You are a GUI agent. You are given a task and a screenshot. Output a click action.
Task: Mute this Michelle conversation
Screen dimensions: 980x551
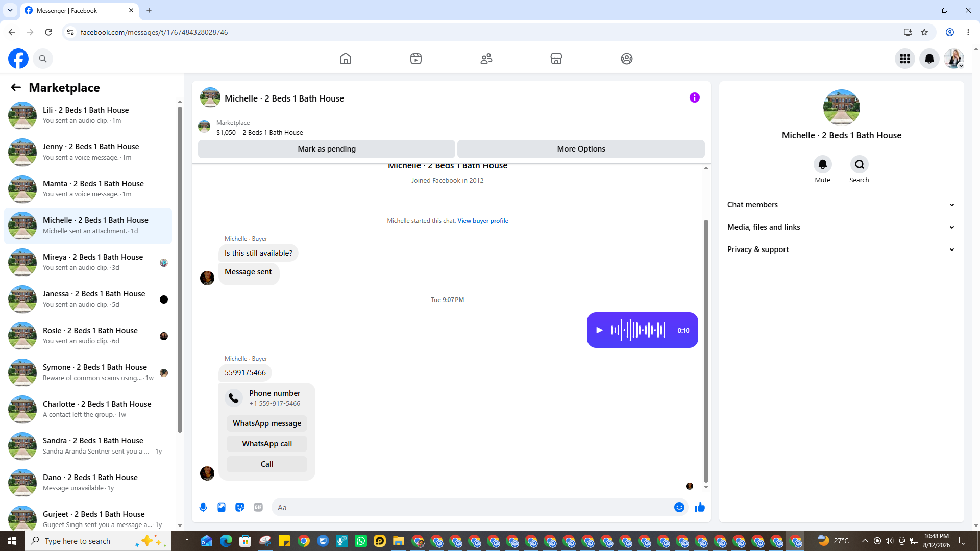click(x=823, y=164)
